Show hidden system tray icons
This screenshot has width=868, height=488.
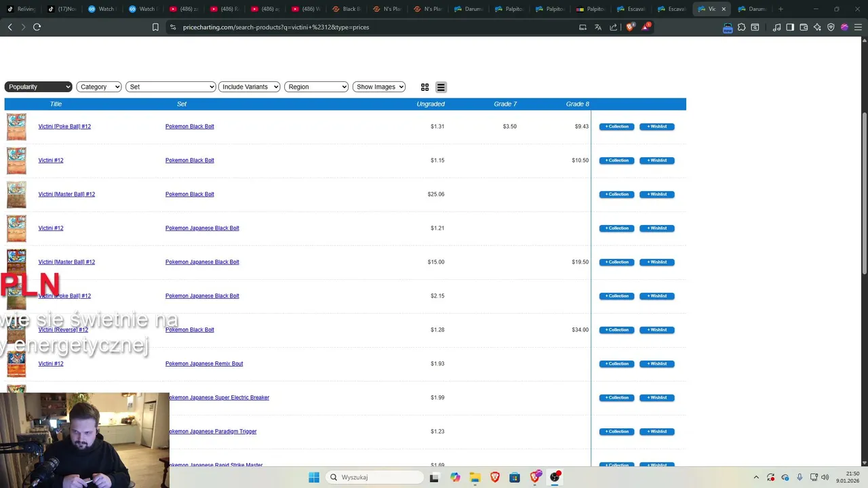point(756,477)
